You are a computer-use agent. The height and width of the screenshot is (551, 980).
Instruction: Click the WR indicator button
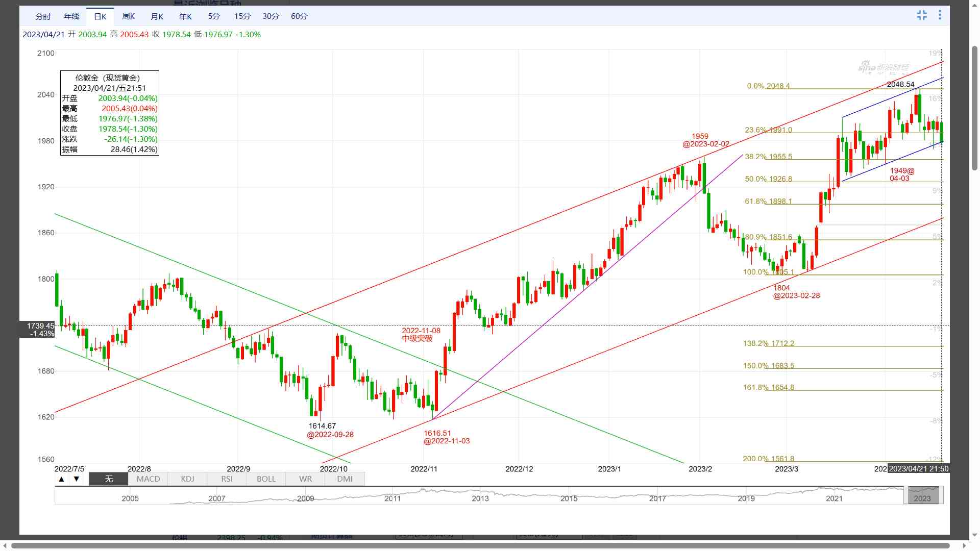click(305, 479)
